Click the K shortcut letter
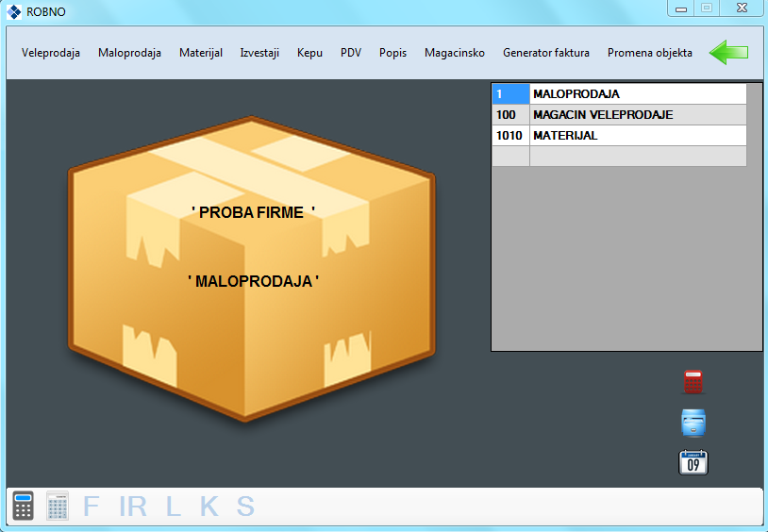This screenshot has height=532, width=768. (209, 507)
